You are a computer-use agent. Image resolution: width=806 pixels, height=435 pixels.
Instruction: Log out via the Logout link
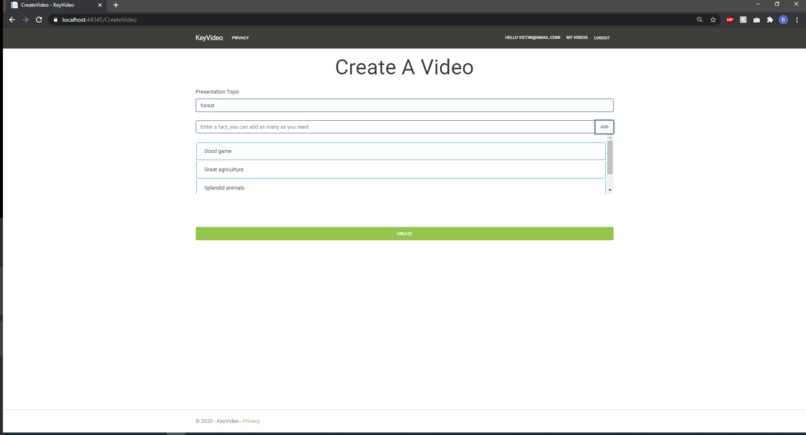(x=601, y=38)
